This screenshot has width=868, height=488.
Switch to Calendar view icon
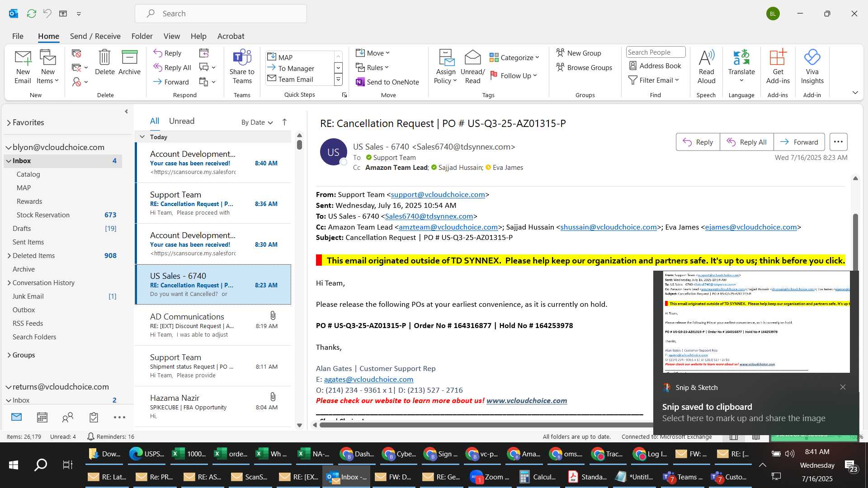click(x=42, y=417)
